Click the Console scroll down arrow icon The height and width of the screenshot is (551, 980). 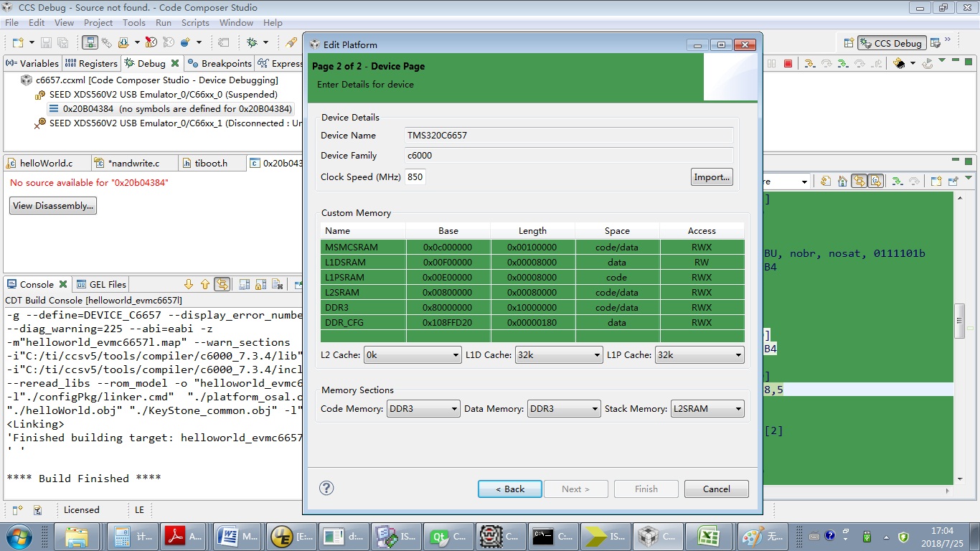point(189,284)
